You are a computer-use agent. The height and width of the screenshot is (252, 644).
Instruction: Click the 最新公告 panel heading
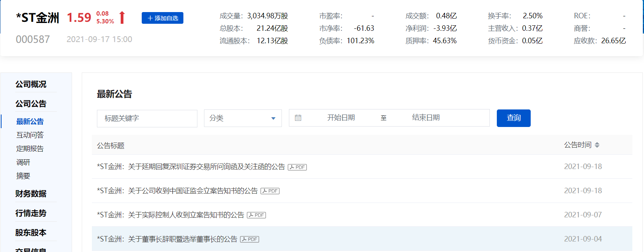(114, 94)
